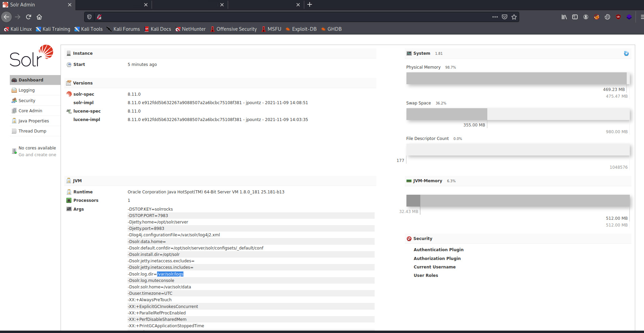Click the Authorization Plugin label
644x333 pixels.
437,259
